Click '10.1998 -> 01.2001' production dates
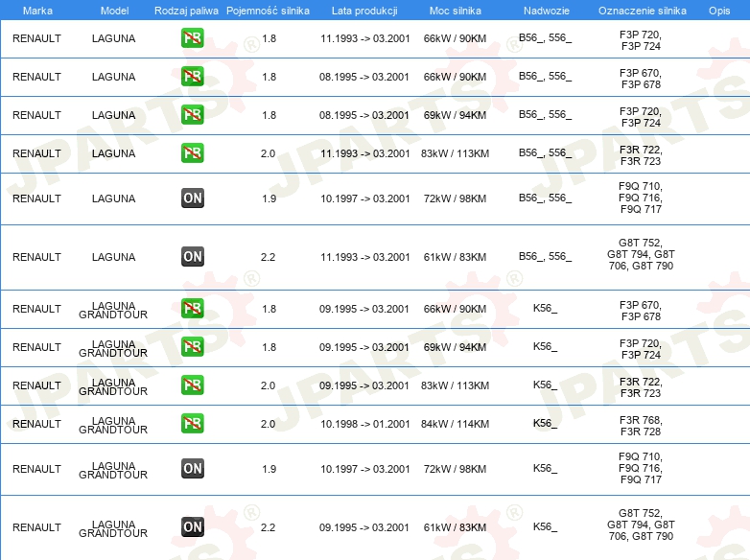The height and width of the screenshot is (560, 750). (x=365, y=424)
